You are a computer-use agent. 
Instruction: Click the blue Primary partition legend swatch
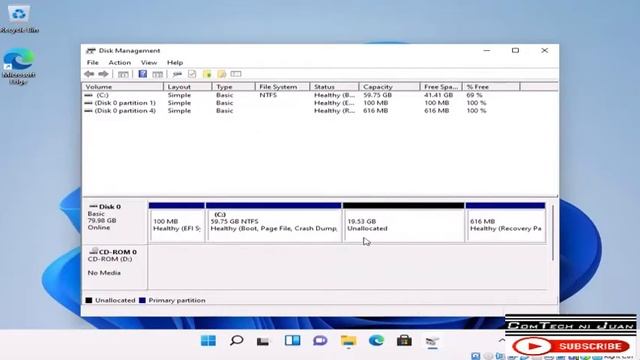coord(142,300)
